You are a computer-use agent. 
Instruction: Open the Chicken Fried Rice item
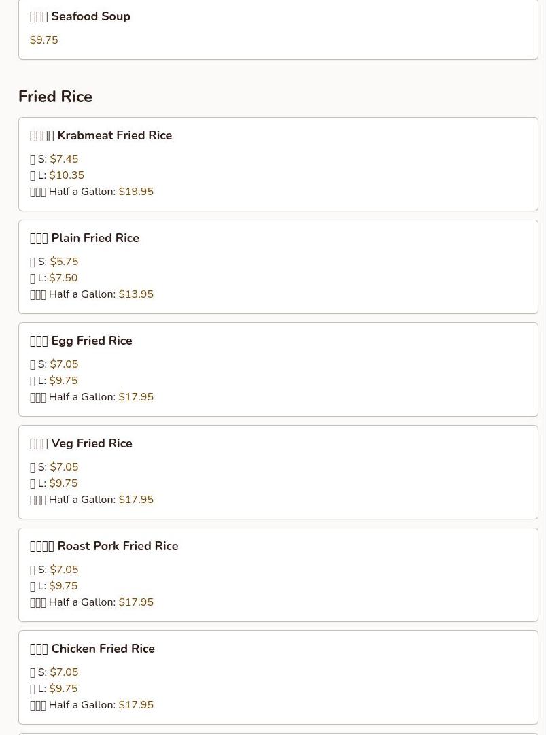click(92, 649)
